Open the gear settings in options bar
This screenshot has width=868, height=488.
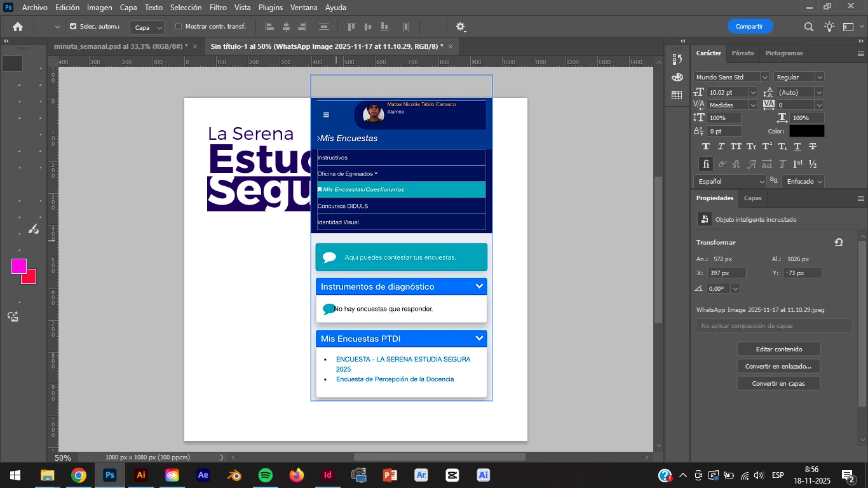pyautogui.click(x=461, y=27)
